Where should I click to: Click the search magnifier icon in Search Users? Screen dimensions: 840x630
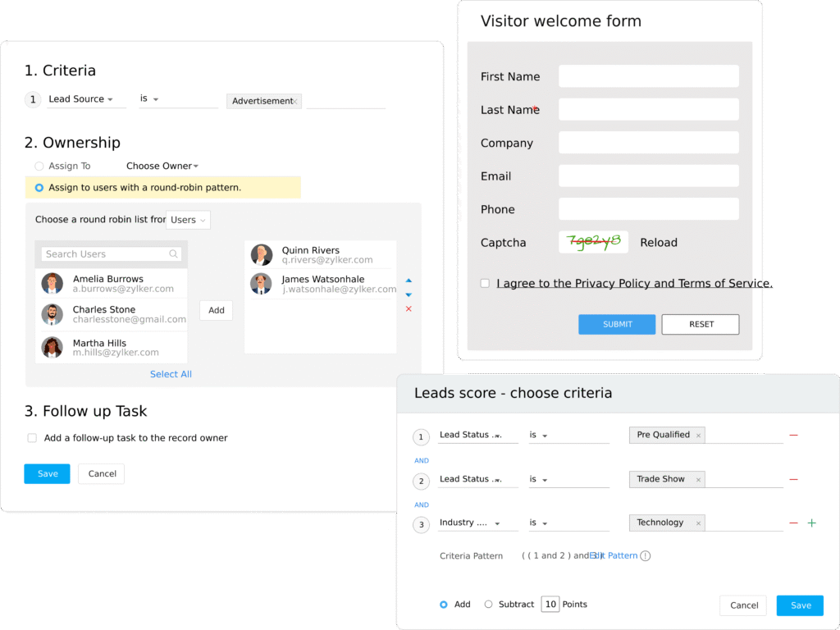click(173, 254)
